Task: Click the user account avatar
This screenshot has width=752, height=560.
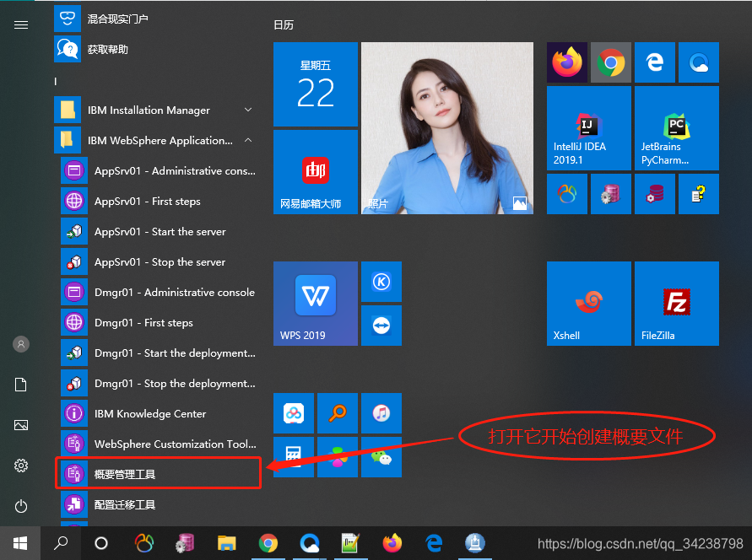Action: pyautogui.click(x=20, y=344)
